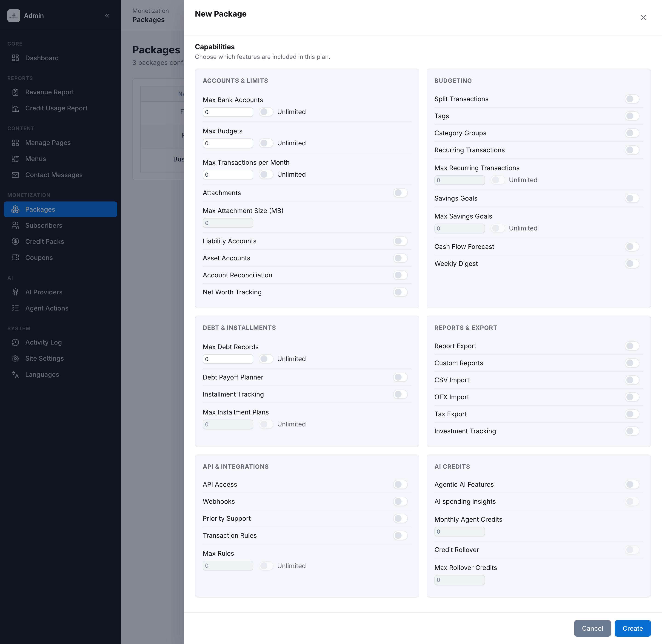Turn on Custom Reports
This screenshot has height=644, width=662.
pyautogui.click(x=632, y=363)
